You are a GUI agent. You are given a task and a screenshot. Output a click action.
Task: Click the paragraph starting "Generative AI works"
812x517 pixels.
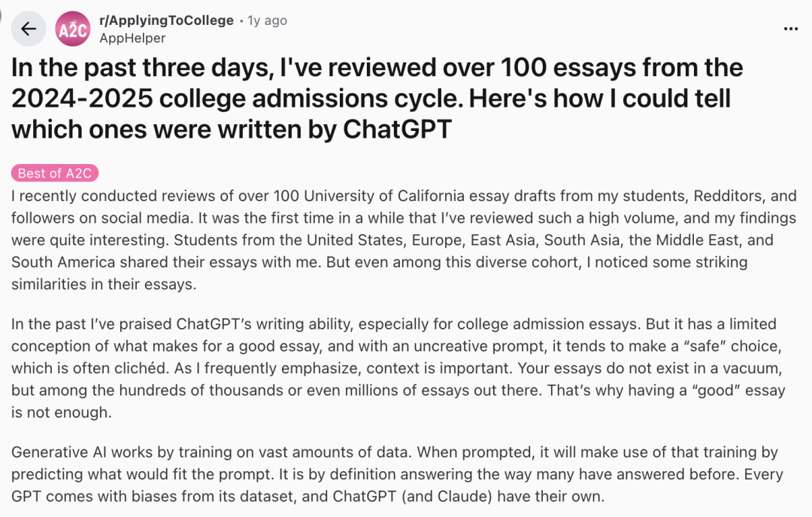tap(397, 474)
